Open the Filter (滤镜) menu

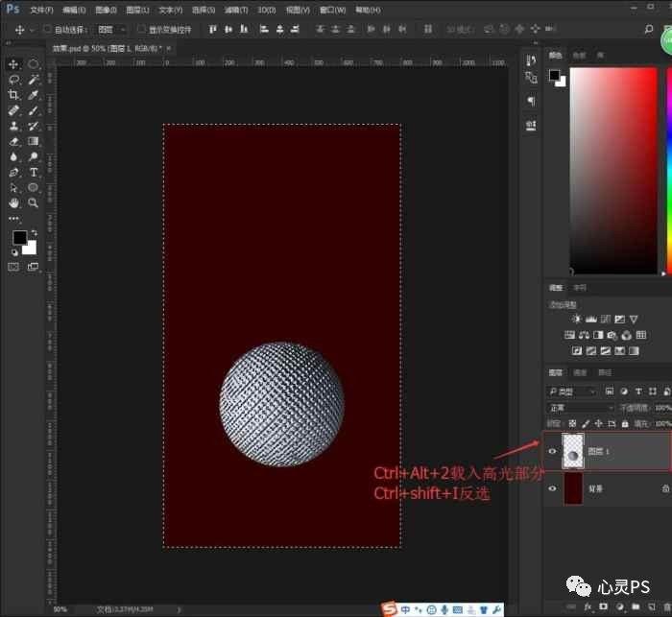click(x=236, y=10)
